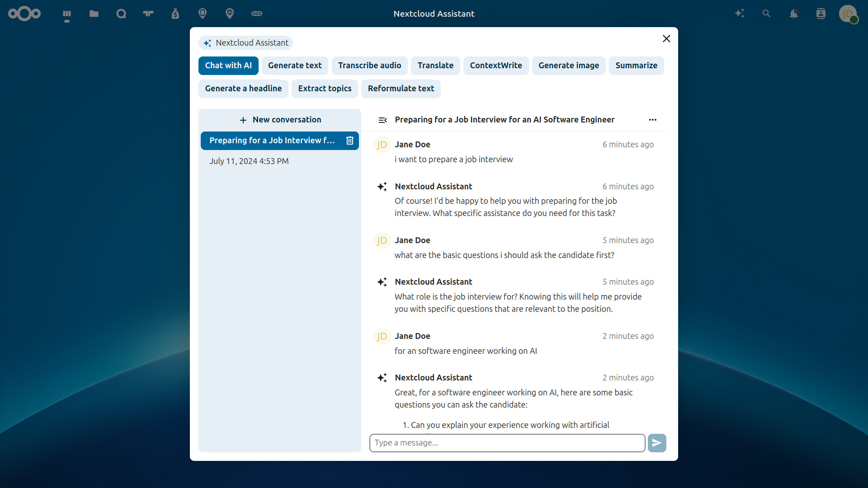Open the July 11, 2024 4:53 PM conversation
The image size is (868, 488).
pos(280,161)
